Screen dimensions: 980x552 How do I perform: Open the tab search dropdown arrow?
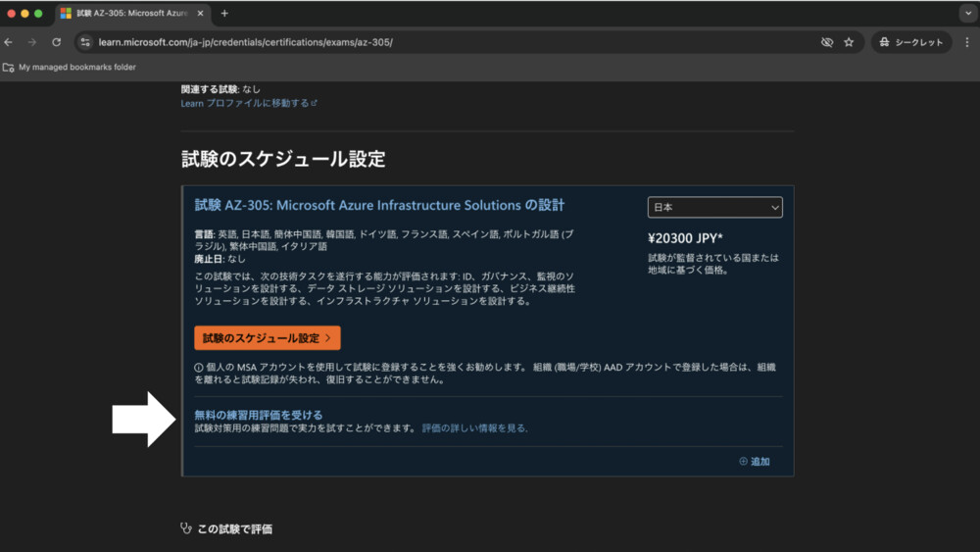click(x=965, y=14)
